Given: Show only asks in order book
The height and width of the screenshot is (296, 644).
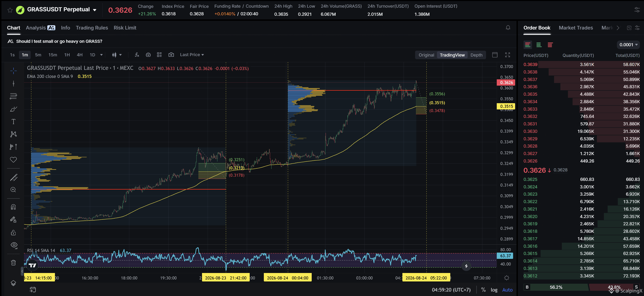Looking at the screenshot, I should [550, 45].
